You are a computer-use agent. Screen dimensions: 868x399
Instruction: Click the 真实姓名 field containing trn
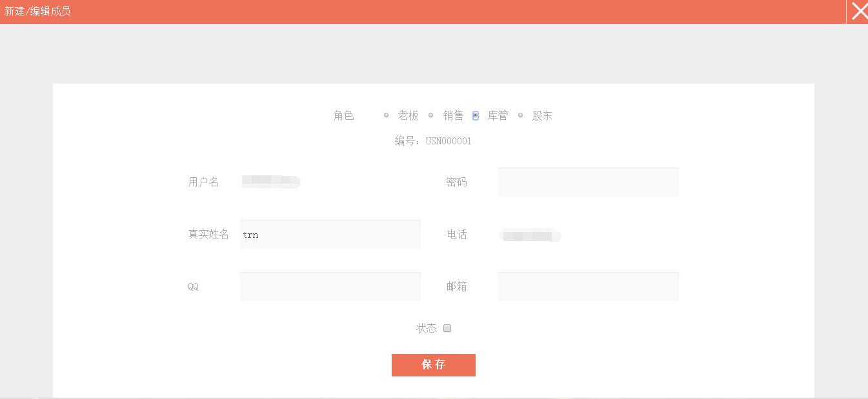pyautogui.click(x=330, y=234)
